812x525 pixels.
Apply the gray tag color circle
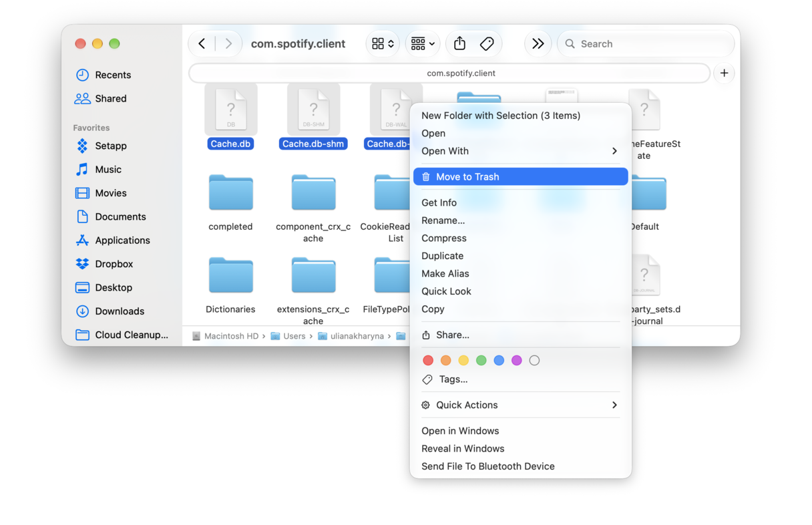pyautogui.click(x=534, y=360)
